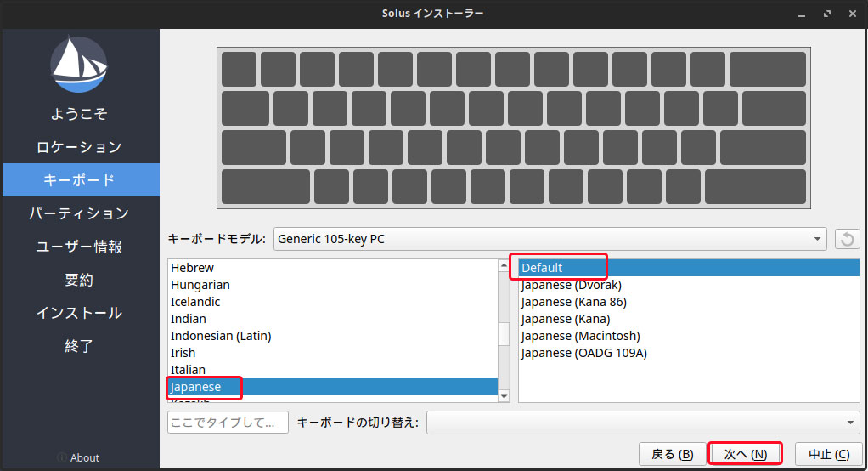Expand the キーボードの切り替え dropdown
Screen dimensions: 868x471
pos(643,423)
